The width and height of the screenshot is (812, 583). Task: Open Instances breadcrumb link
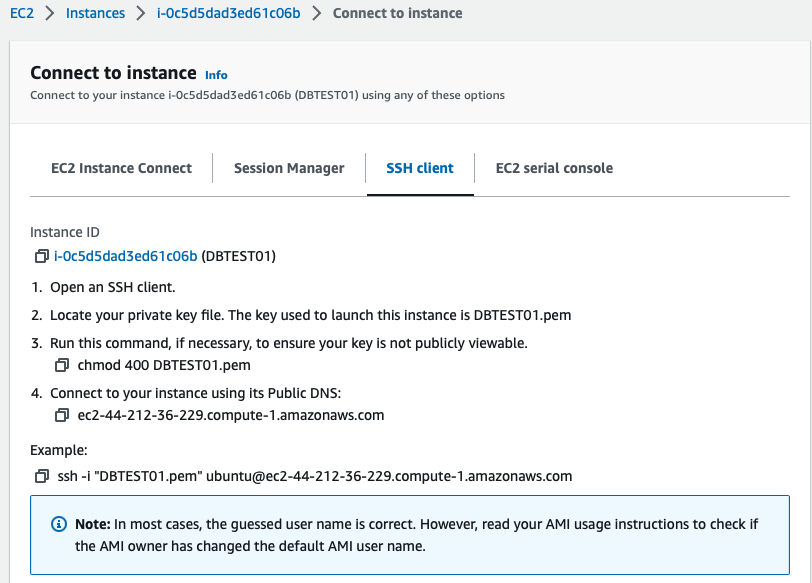point(95,13)
